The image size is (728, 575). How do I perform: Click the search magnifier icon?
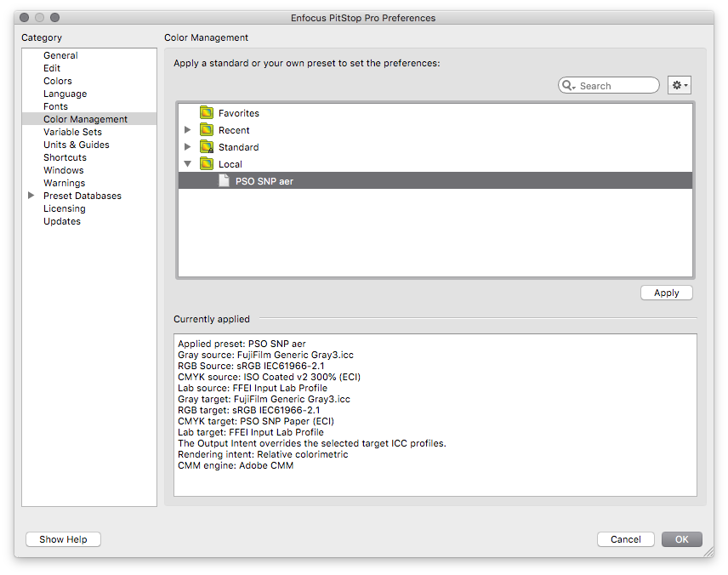click(568, 85)
